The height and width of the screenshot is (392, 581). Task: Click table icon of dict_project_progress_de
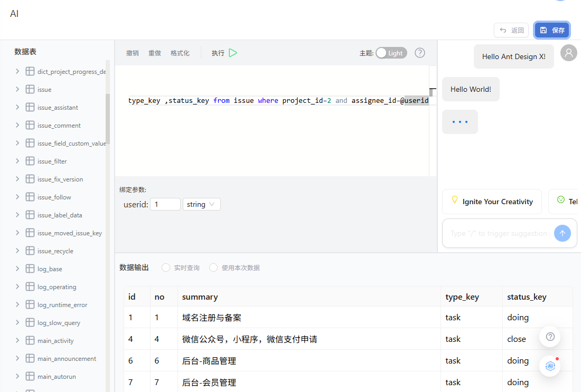coord(30,71)
